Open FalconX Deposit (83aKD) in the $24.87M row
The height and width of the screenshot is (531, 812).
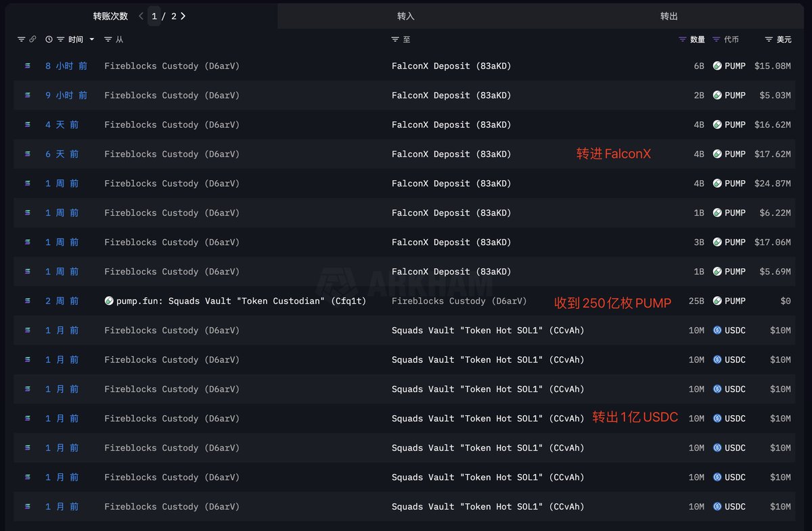click(x=451, y=184)
